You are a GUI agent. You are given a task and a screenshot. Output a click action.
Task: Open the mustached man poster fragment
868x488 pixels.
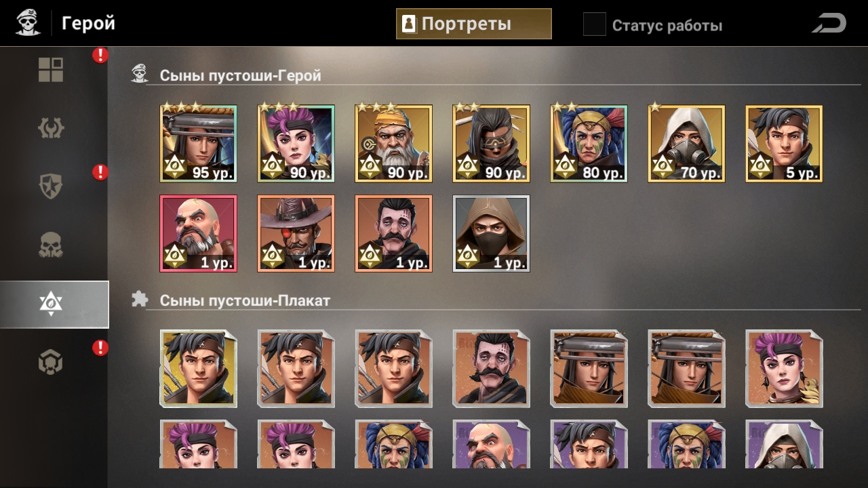[492, 368]
